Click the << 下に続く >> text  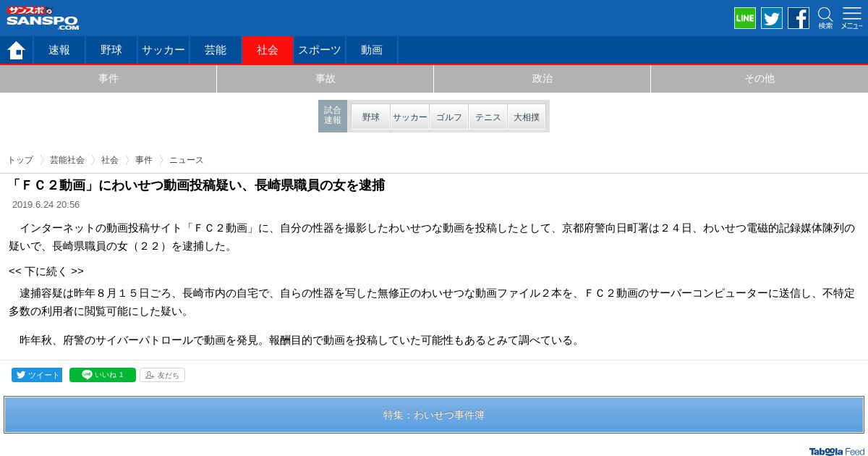pos(46,271)
